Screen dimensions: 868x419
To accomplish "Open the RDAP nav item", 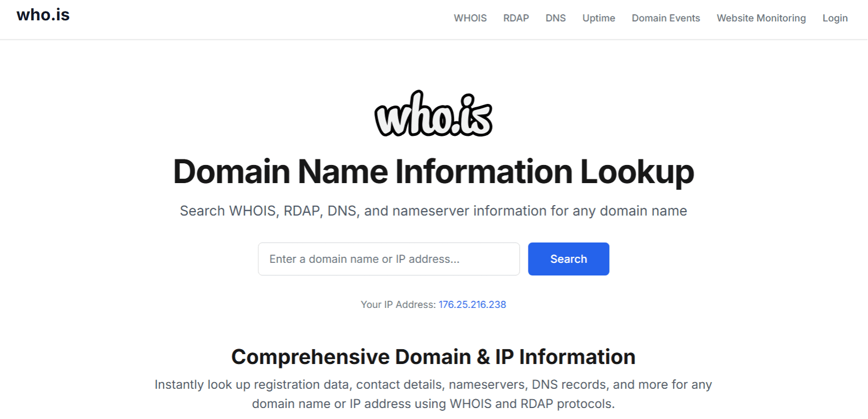I will pos(516,18).
